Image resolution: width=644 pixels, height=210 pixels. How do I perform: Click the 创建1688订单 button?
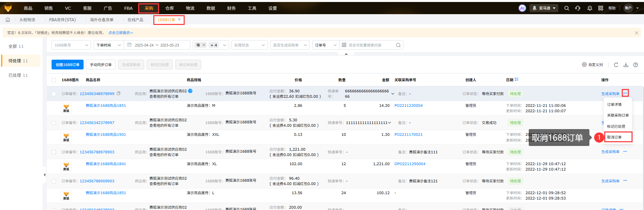67,65
